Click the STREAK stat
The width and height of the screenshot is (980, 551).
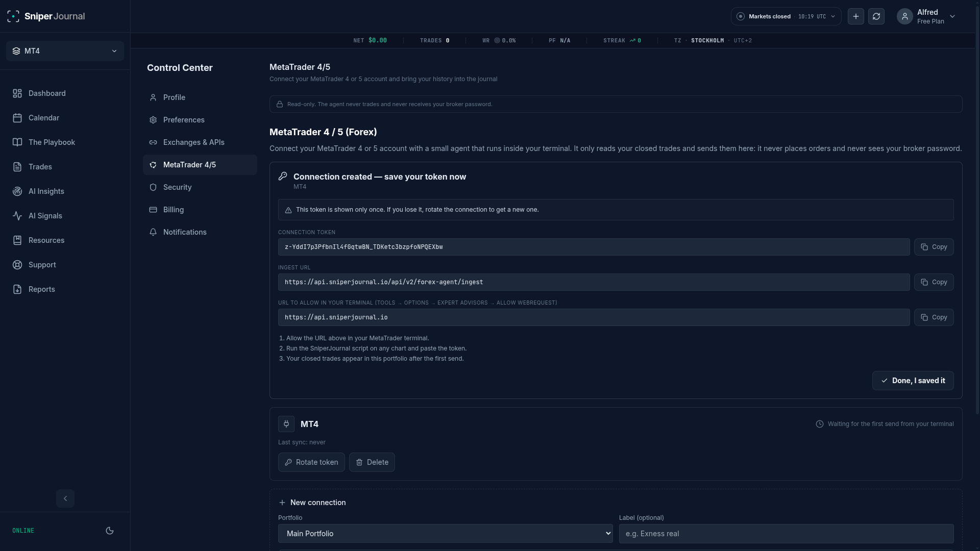click(x=622, y=40)
